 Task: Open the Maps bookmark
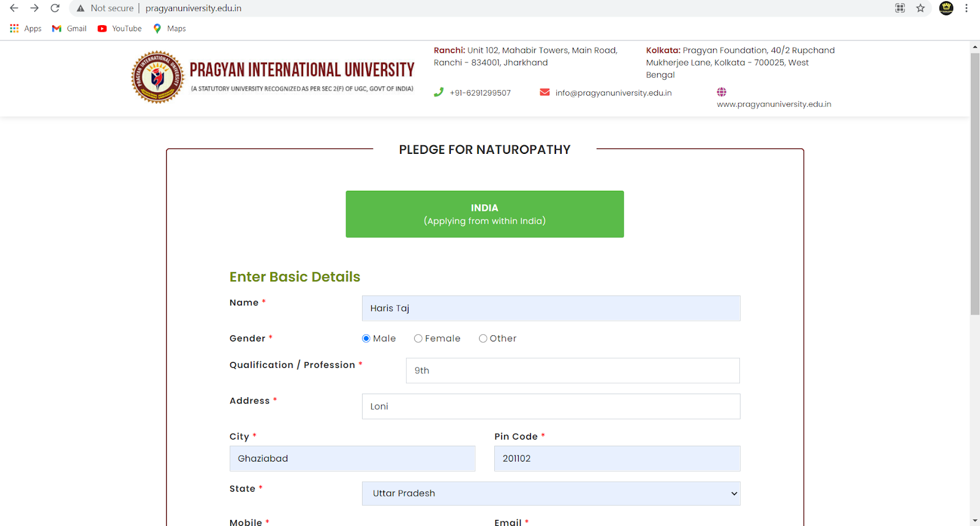coord(170,28)
